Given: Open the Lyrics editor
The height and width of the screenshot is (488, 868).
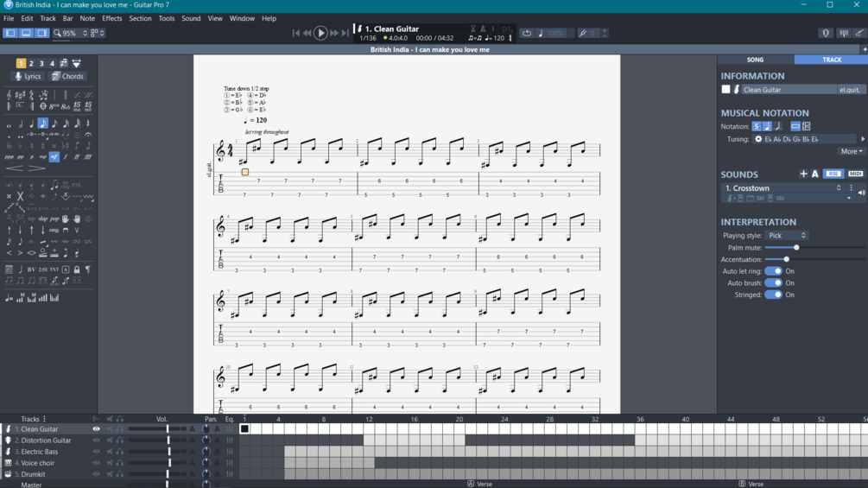Looking at the screenshot, I should pos(28,76).
